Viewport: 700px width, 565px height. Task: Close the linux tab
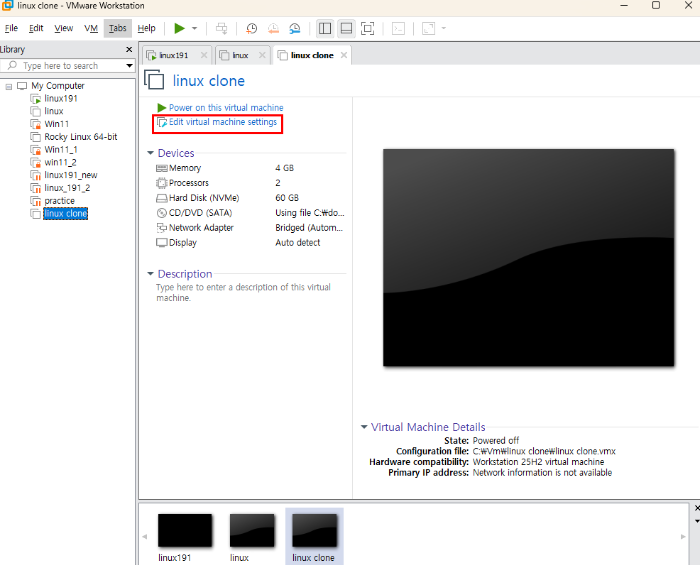coord(262,55)
